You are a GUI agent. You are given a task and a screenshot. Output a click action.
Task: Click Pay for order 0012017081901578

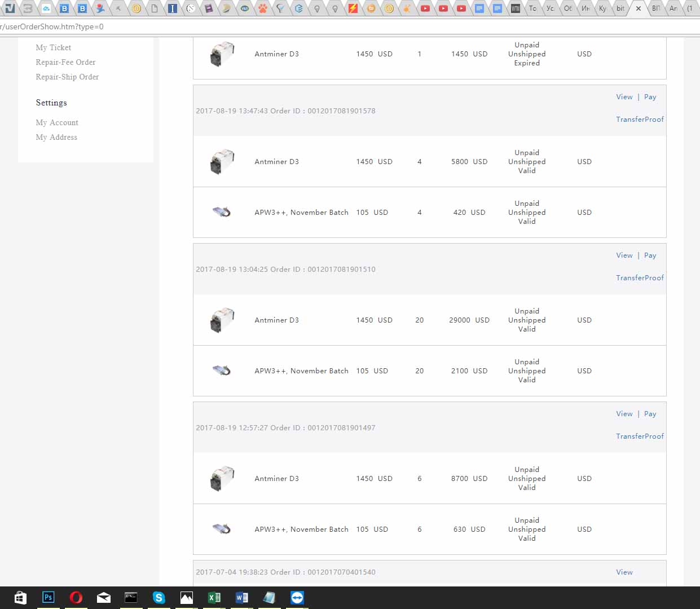(x=650, y=97)
